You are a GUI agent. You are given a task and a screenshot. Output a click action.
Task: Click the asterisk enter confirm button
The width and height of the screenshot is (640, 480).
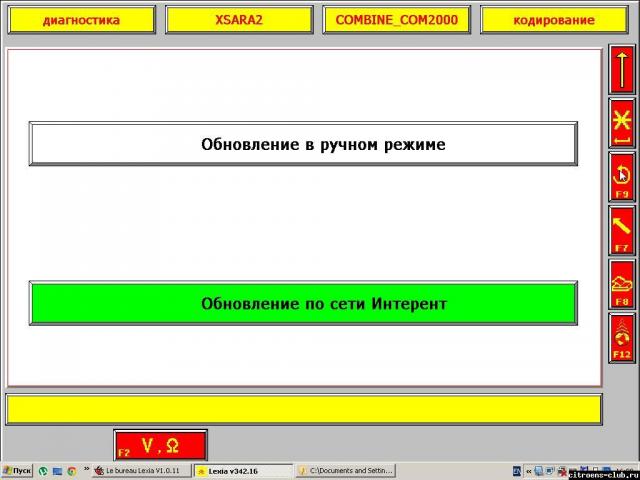[x=622, y=124]
